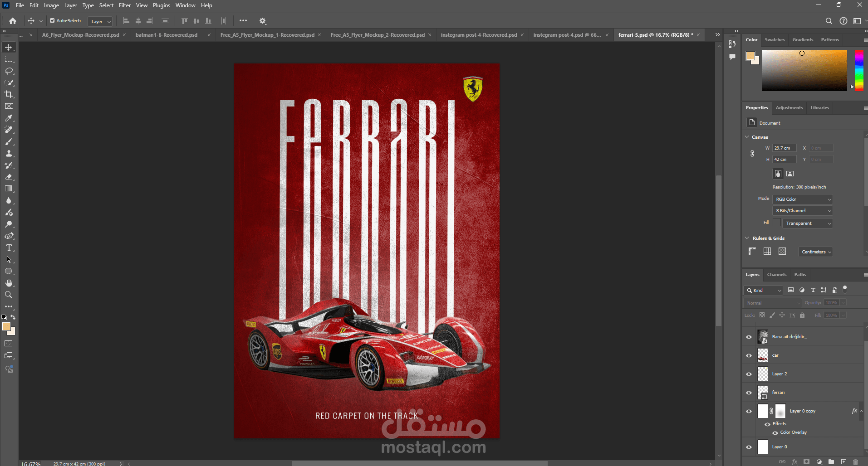This screenshot has width=868, height=466.
Task: Select the Horizontal Type tool
Action: point(9,248)
